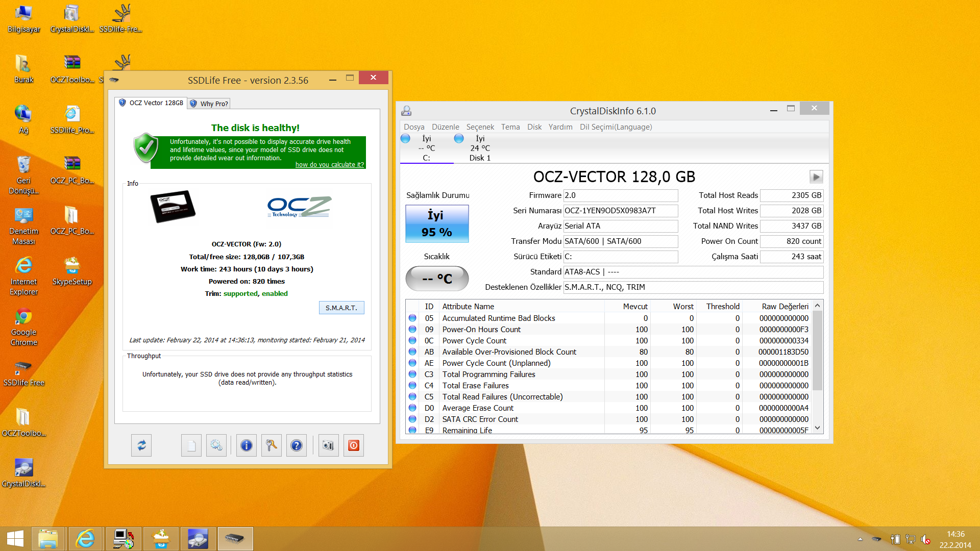Click the Seri Numarası serial number field
The height and width of the screenshot is (551, 980).
pos(621,211)
